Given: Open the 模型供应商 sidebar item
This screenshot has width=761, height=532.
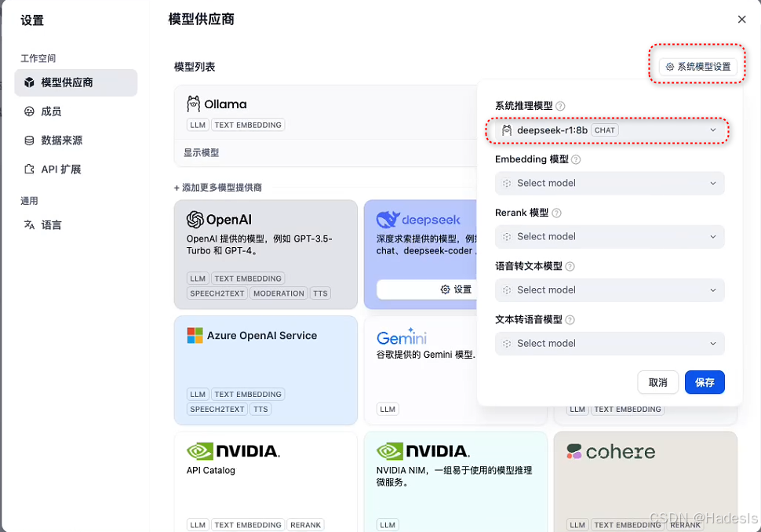Looking at the screenshot, I should (76, 82).
